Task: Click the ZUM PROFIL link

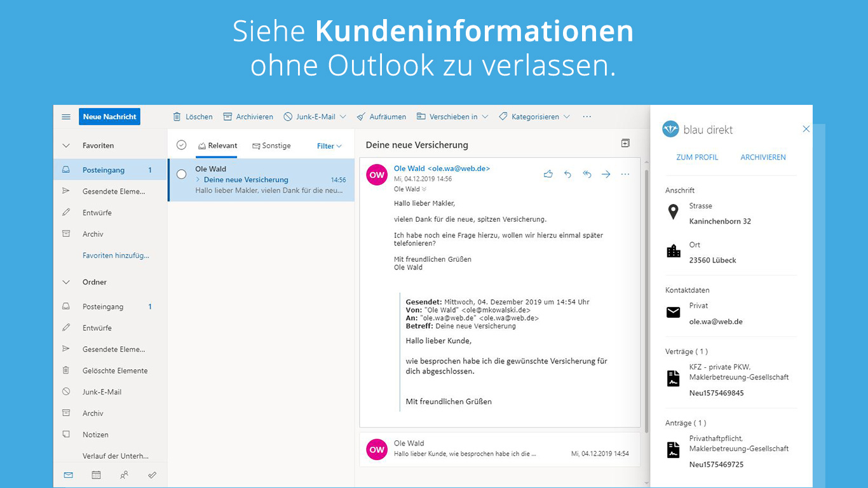Action: pyautogui.click(x=697, y=157)
